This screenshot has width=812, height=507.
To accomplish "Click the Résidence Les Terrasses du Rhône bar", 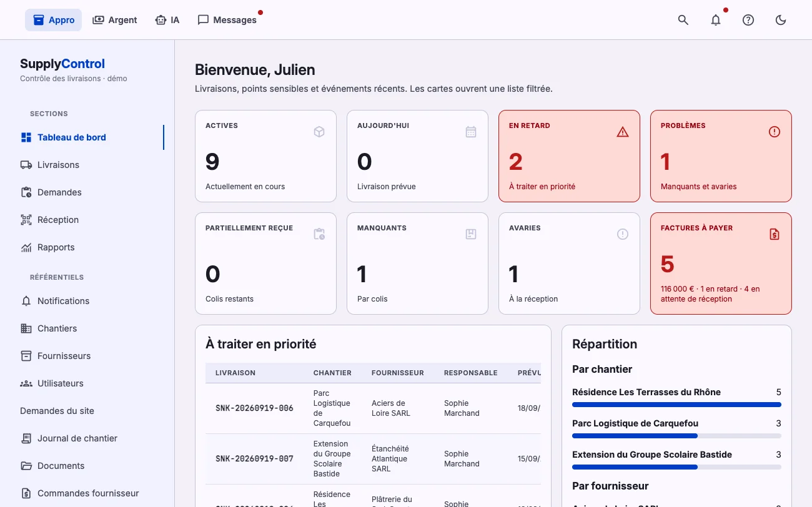I will [676, 405].
